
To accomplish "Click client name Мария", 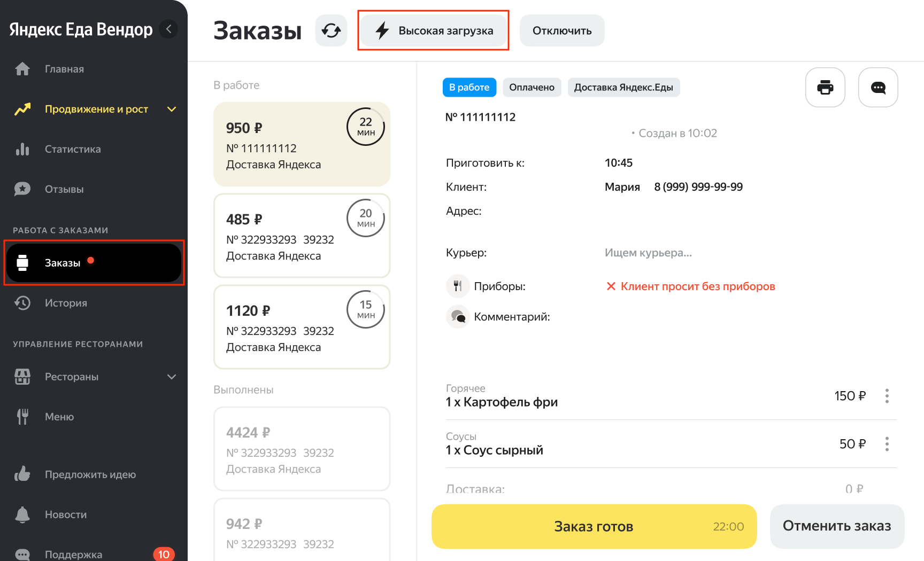I will click(x=622, y=187).
